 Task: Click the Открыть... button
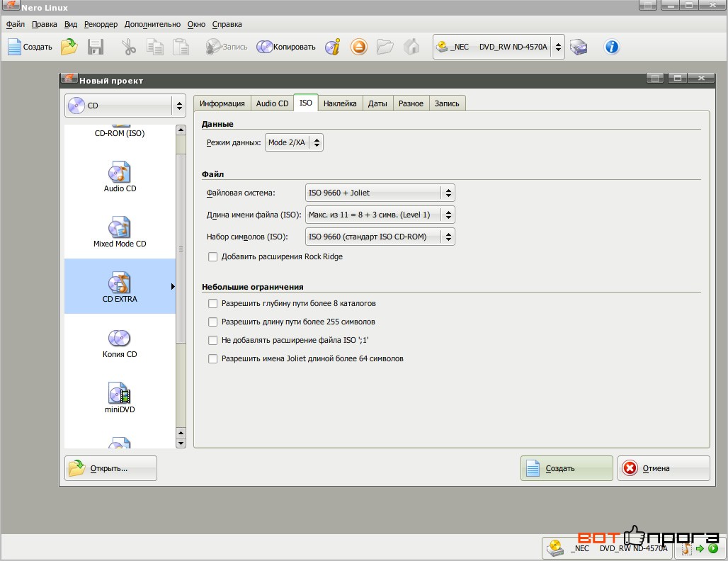(x=110, y=468)
